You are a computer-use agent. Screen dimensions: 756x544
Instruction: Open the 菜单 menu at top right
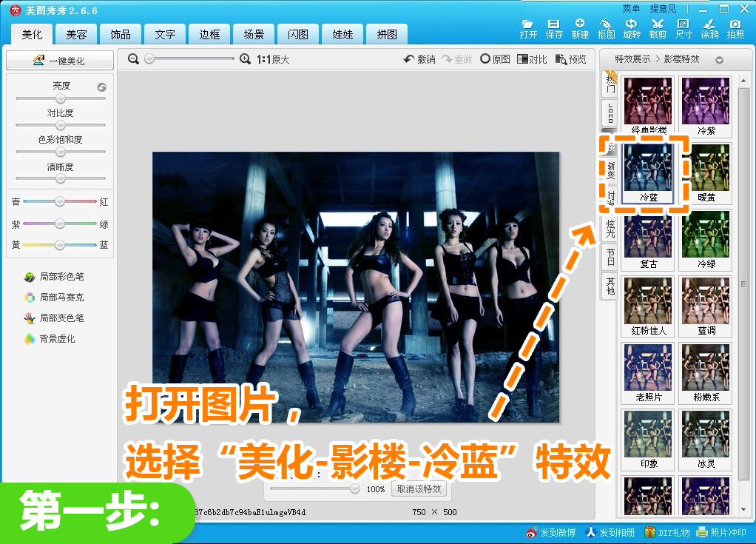pyautogui.click(x=631, y=9)
